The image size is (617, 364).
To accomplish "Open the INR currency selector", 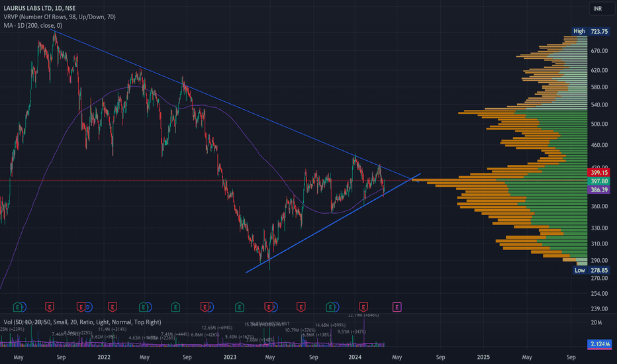I will click(x=602, y=8).
